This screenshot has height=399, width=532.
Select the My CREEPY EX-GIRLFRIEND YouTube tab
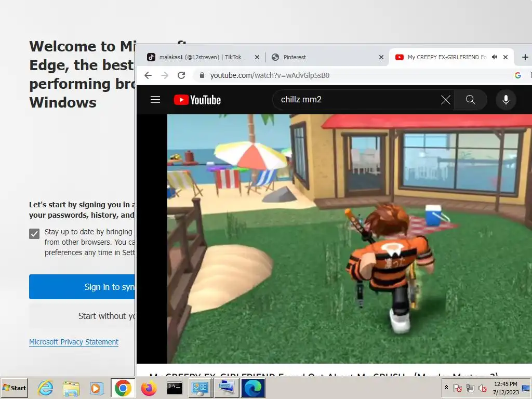pyautogui.click(x=451, y=57)
